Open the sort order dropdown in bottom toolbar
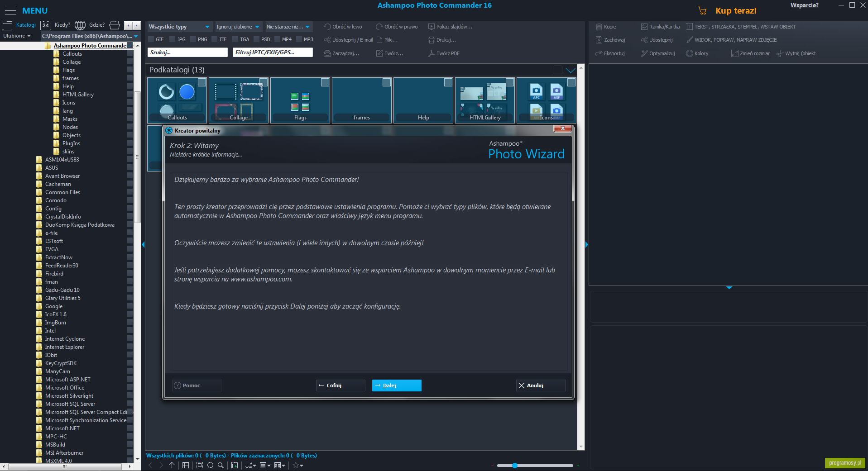Screen dimensions: 868x471 point(251,465)
